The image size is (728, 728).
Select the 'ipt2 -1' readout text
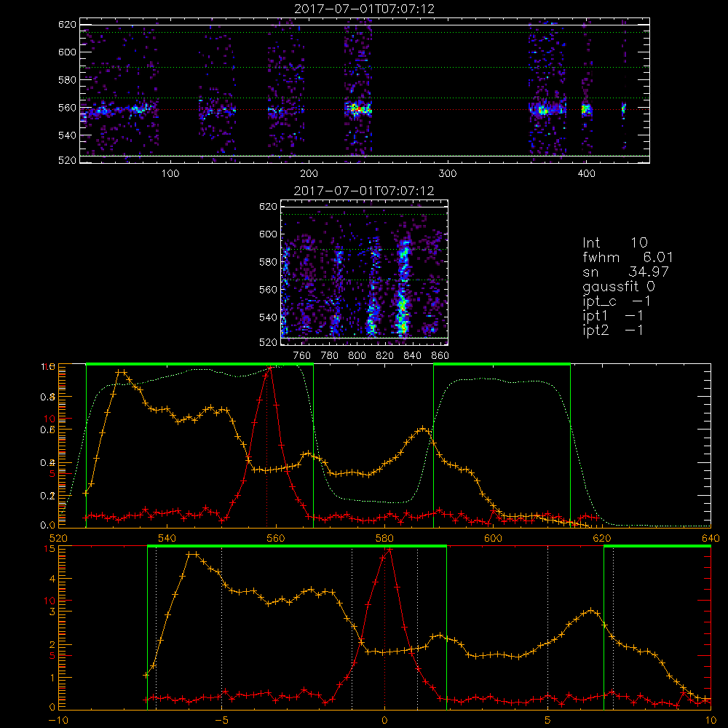[x=613, y=330]
